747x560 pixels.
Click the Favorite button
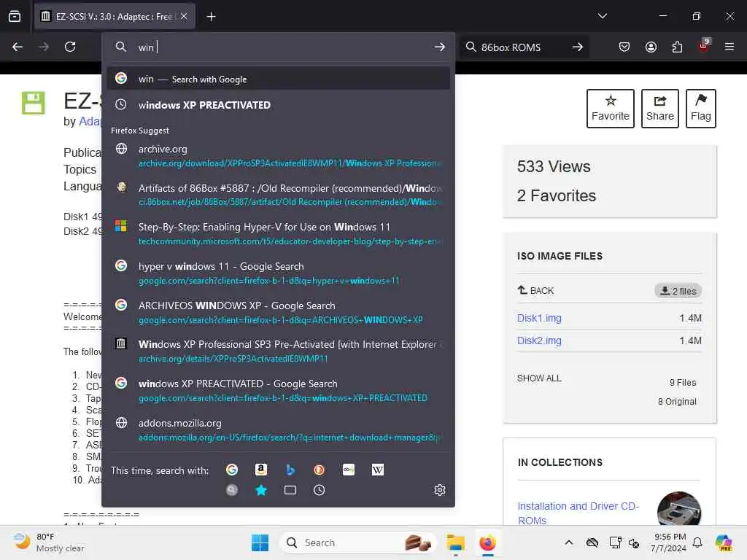pos(611,109)
